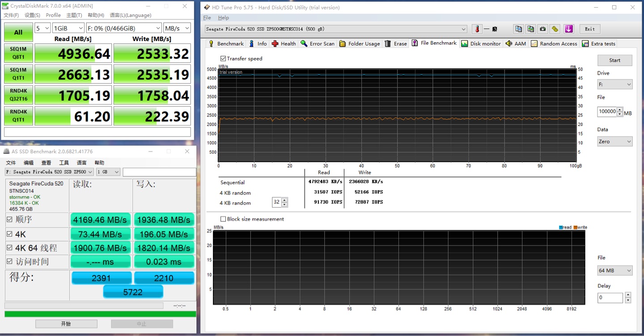The height and width of the screenshot is (336, 644).
Task: Run the SEQ1M Q8T1 test
Action: 18,54
